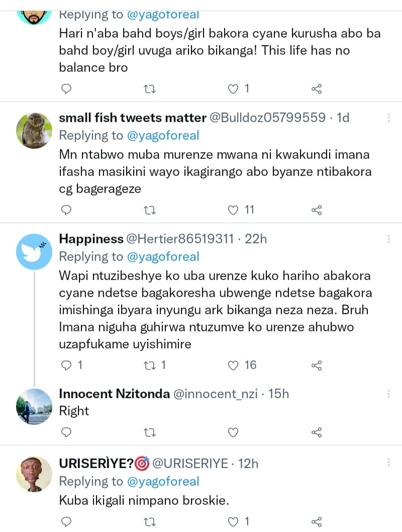Viewport: 402px width, 532px height.
Task: Like Happiness's tweet with 16 likes
Action: 233,366
